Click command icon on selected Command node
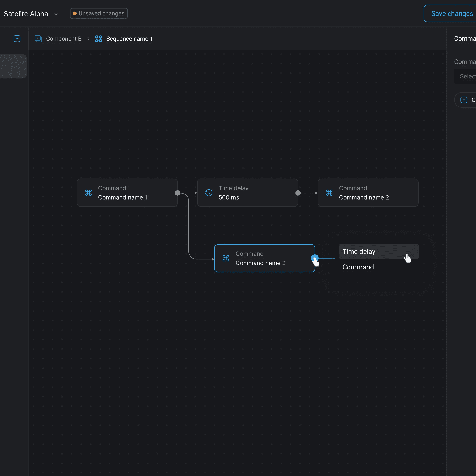Image resolution: width=476 pixels, height=476 pixels. pos(226,258)
